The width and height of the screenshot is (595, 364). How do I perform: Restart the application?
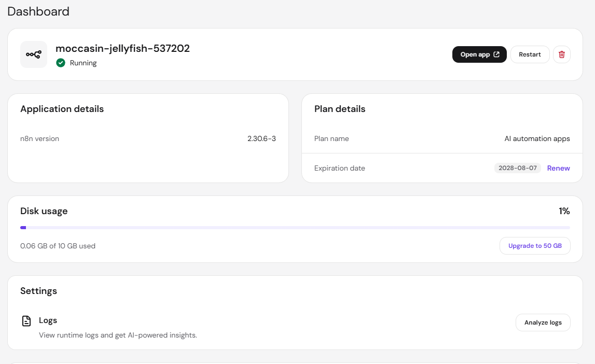point(530,54)
